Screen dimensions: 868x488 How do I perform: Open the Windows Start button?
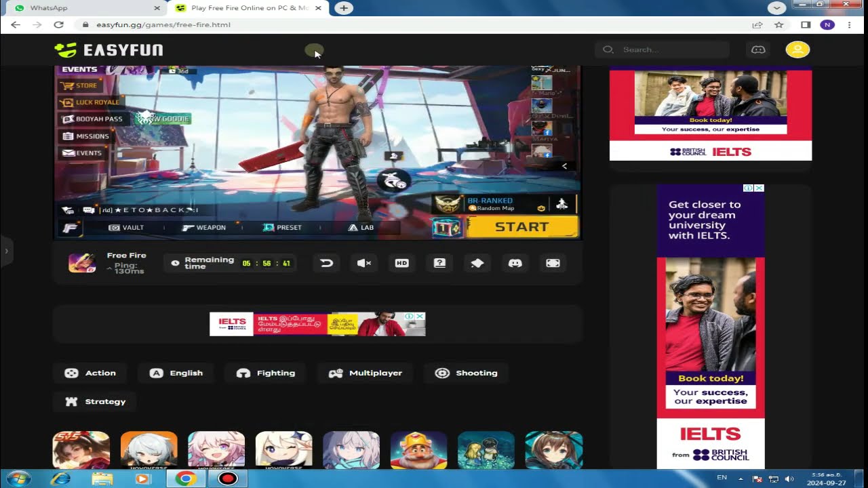click(18, 479)
